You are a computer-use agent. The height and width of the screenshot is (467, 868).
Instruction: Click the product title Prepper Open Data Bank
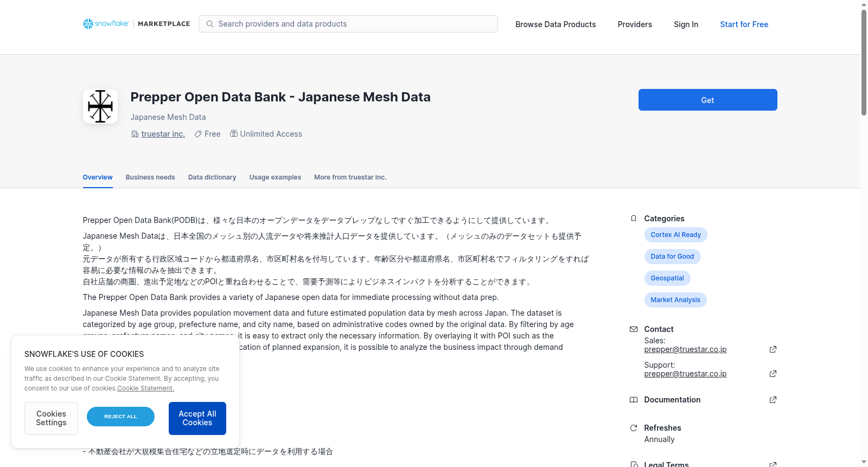(280, 97)
